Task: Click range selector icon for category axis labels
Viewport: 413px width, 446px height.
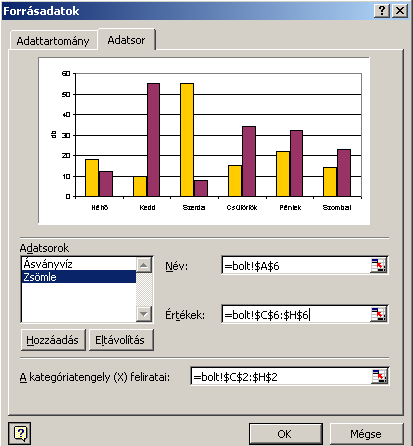Action: [379, 376]
